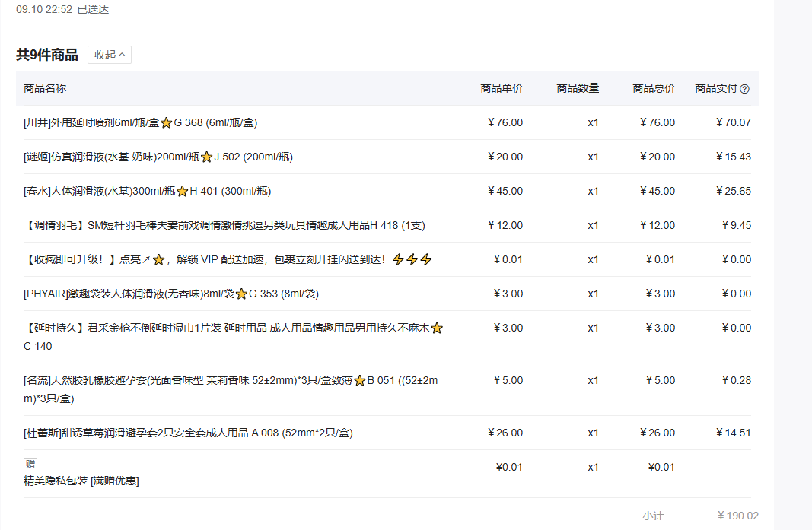Click the 共9件商品 heading

point(47,55)
